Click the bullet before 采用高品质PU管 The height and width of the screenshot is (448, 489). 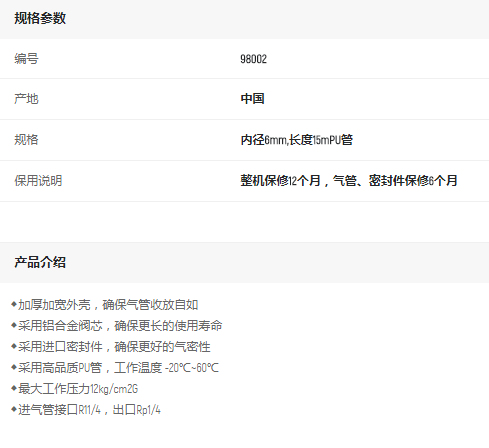tap(14, 367)
